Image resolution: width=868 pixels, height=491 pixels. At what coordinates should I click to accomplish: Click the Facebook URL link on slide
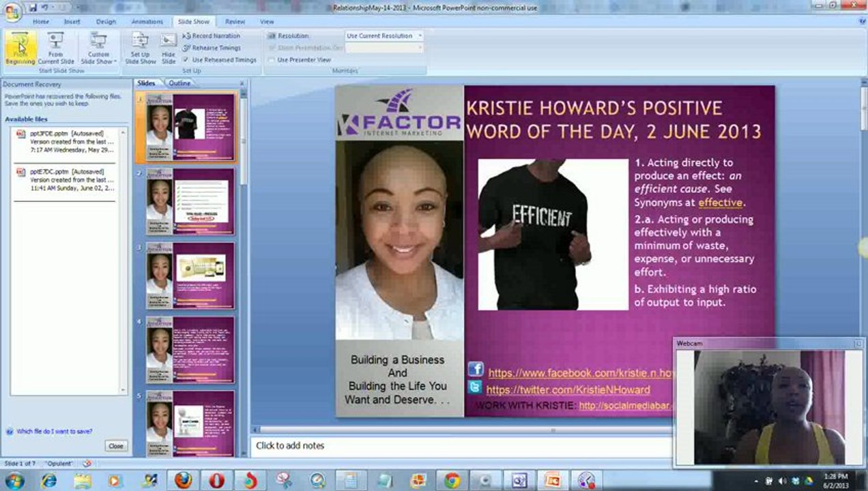[x=581, y=373]
